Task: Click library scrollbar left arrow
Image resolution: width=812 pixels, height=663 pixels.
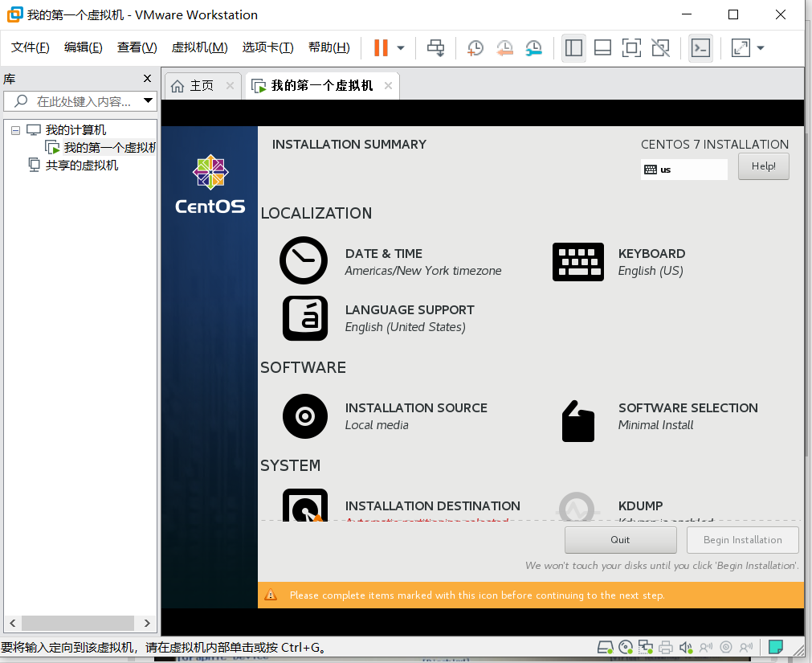Action: coord(13,623)
